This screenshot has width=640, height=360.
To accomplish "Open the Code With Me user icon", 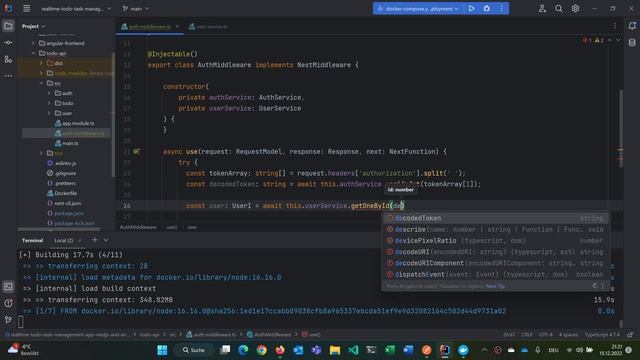I will point(542,8).
